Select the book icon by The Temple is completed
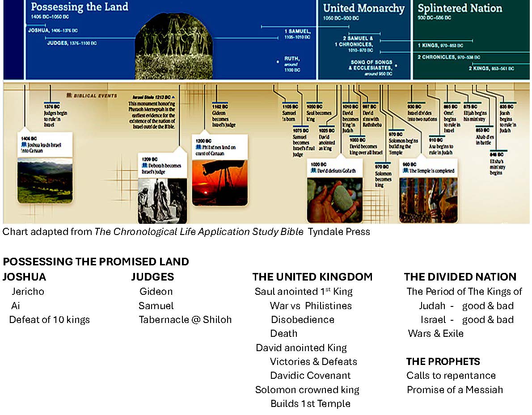Image resolution: width=532 pixels, height=415 pixels. click(x=406, y=171)
